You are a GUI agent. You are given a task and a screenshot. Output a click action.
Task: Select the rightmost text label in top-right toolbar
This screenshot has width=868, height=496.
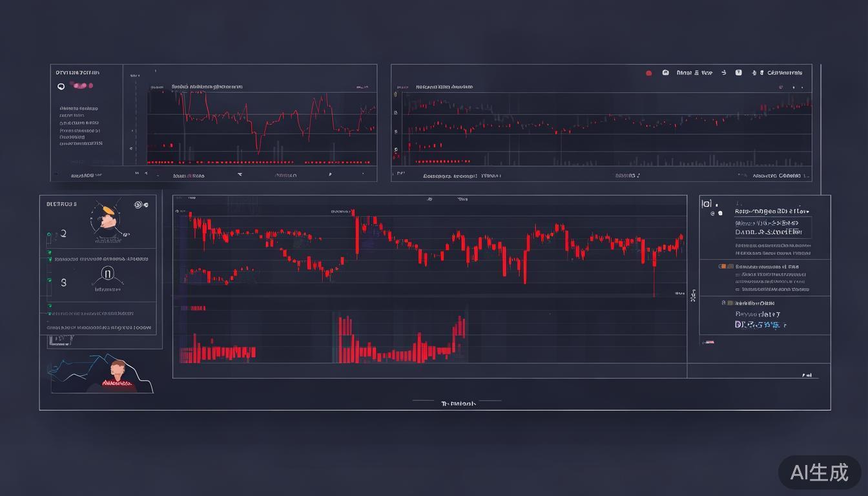[x=784, y=73]
